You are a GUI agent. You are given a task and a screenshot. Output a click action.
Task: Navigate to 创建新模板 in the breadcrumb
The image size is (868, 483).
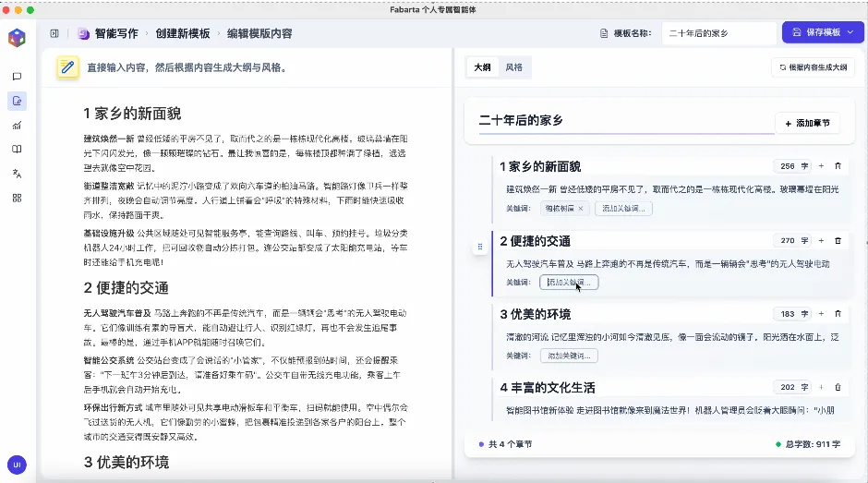point(182,33)
